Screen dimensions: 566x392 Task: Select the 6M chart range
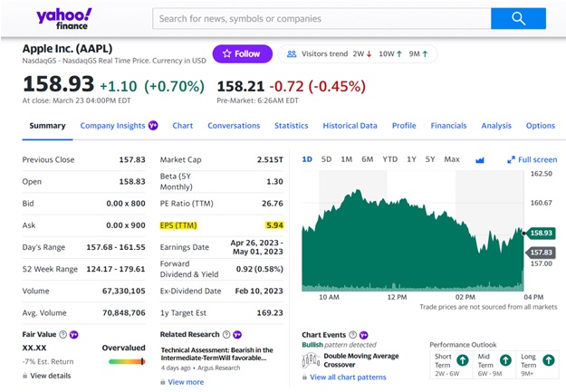pos(368,159)
